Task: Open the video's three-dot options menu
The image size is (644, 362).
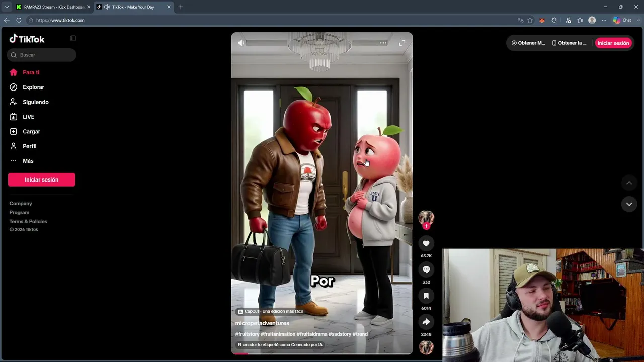Action: pyautogui.click(x=383, y=43)
